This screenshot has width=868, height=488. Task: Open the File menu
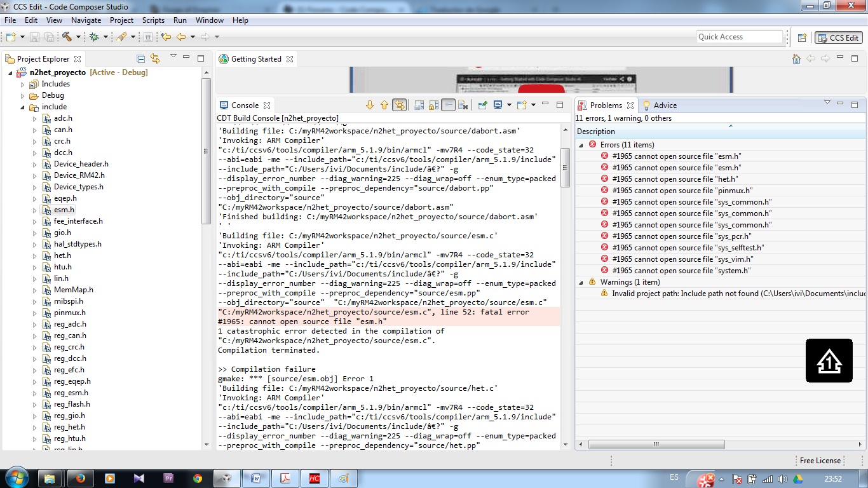tap(10, 20)
